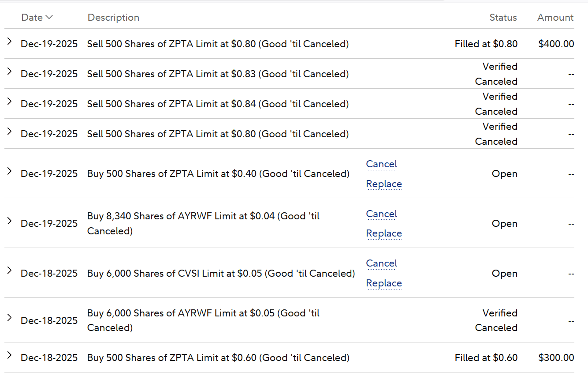Cancel the CVSI 6,000 shares order

[381, 263]
